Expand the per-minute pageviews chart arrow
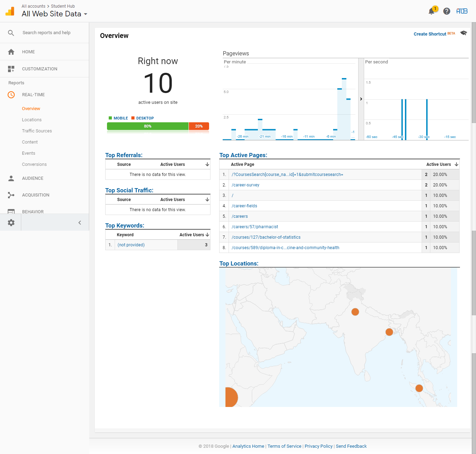 click(361, 99)
